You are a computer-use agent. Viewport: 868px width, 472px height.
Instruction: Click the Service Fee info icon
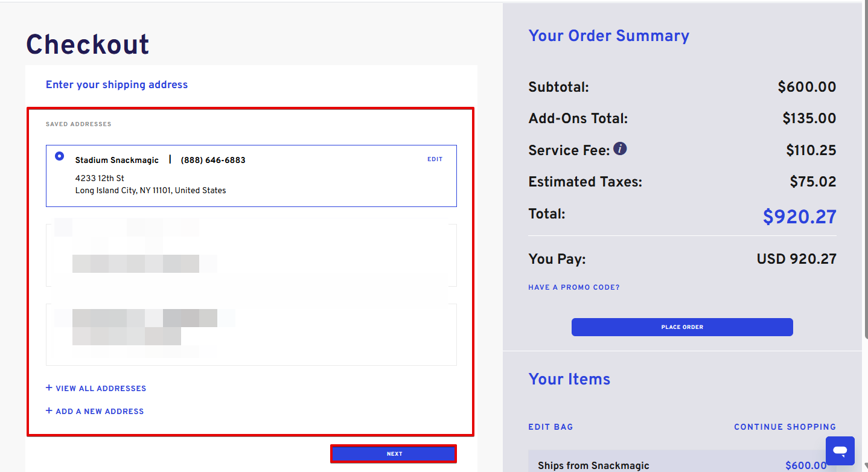point(620,148)
